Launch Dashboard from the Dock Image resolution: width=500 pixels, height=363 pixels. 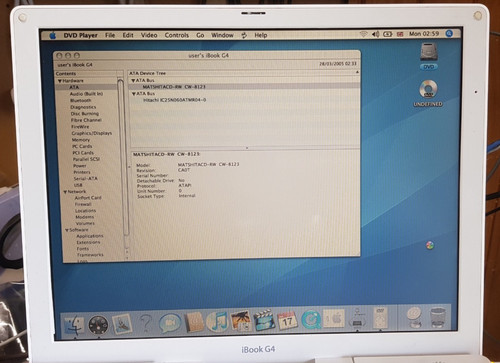point(98,324)
